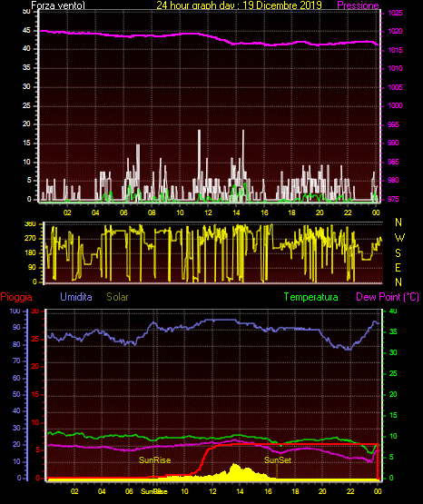Image resolution: width=423 pixels, height=504 pixels.
Task: Click the 50 value on the blue humidity axis
Action: click(x=16, y=394)
